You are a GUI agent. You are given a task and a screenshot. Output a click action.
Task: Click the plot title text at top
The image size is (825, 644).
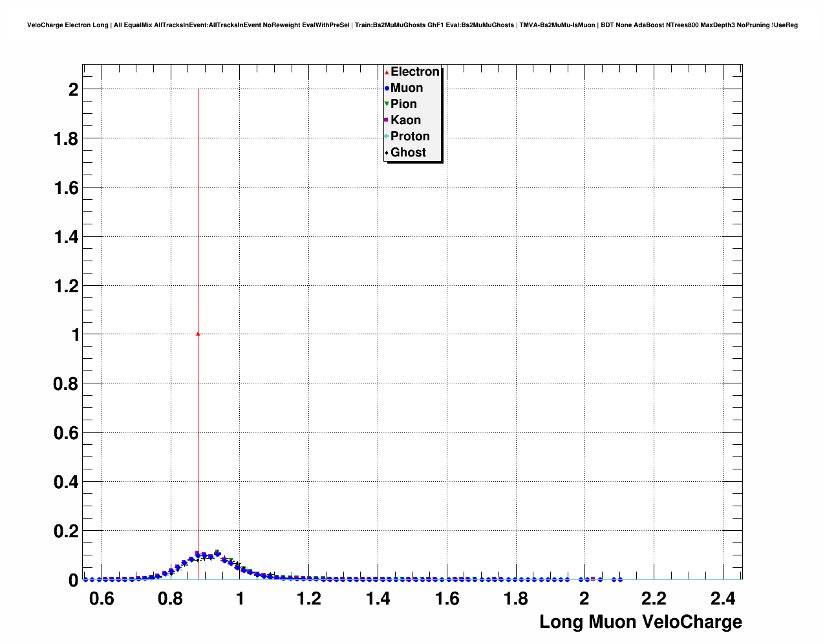(x=412, y=25)
